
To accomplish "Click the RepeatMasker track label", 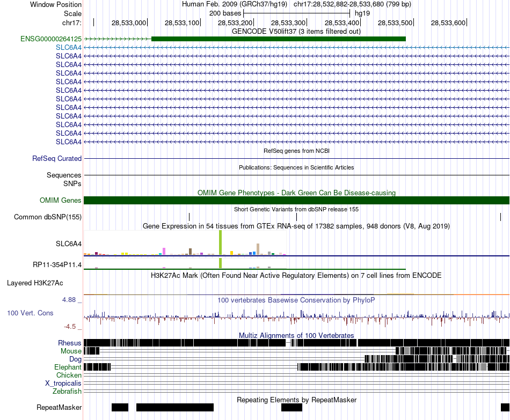I will (59, 407).
